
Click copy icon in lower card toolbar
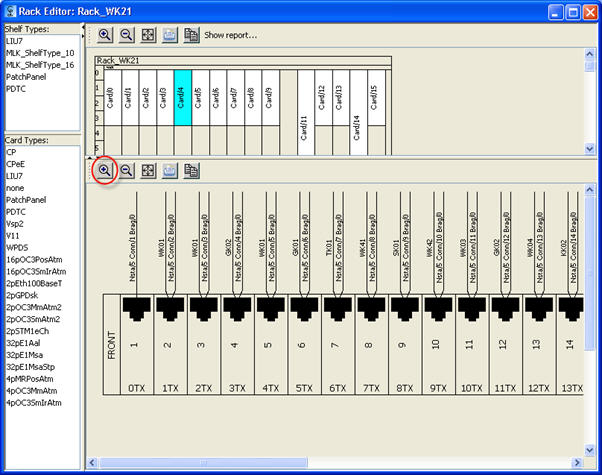[x=191, y=170]
